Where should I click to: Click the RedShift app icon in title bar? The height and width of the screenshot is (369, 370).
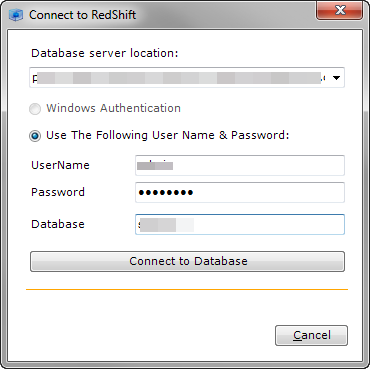[16, 15]
